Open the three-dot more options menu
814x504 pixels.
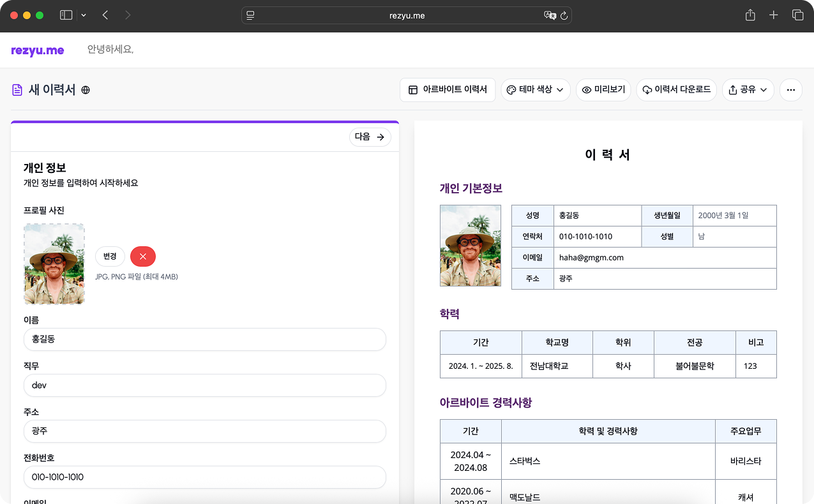[x=790, y=90]
